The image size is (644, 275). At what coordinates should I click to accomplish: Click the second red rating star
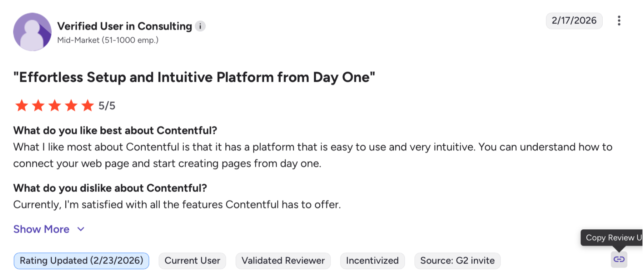click(x=38, y=106)
